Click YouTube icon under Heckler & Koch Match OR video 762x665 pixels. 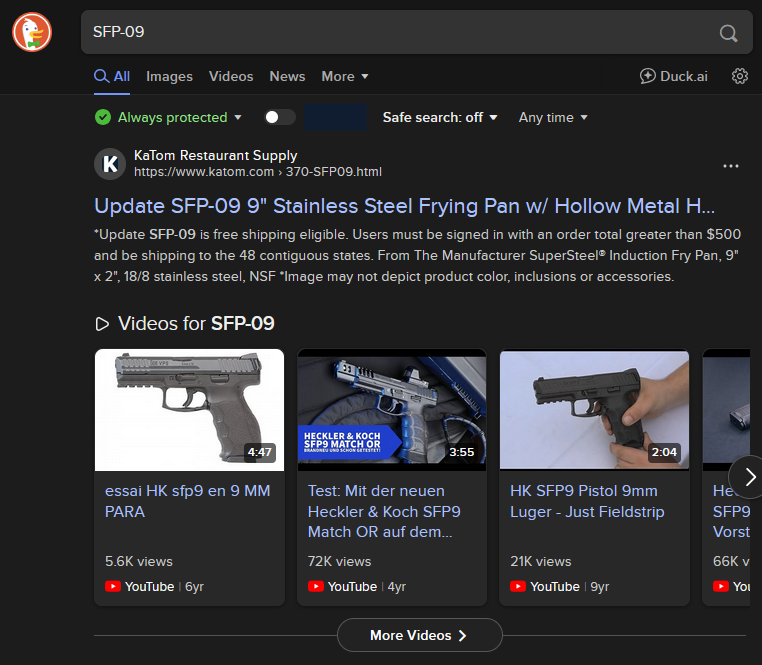pos(315,586)
